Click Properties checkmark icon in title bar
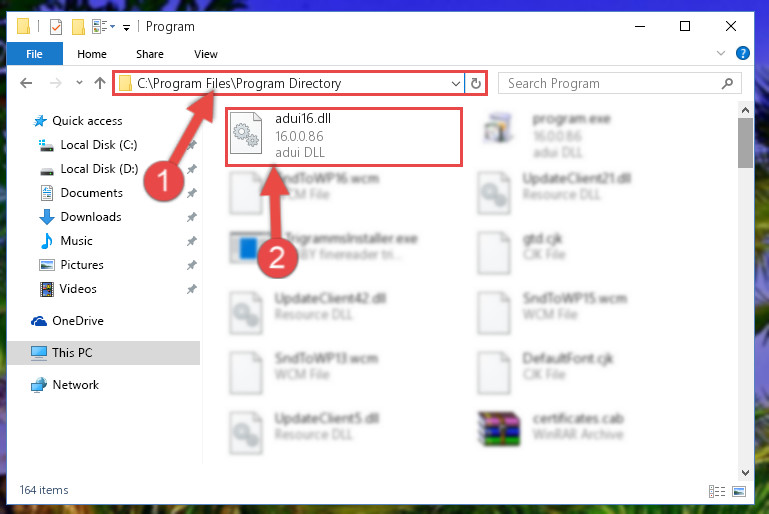This screenshot has height=514, width=769. point(56,26)
